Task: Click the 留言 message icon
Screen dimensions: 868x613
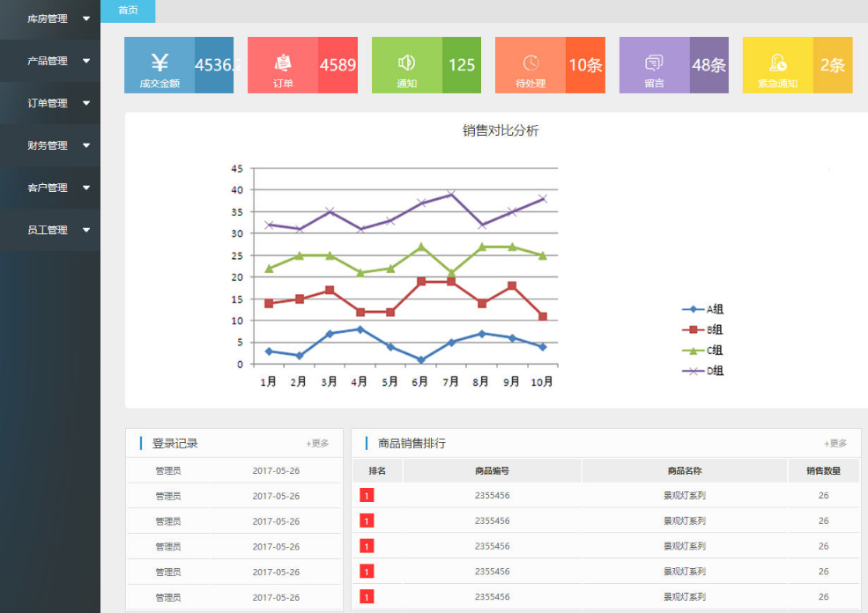Action: [654, 63]
